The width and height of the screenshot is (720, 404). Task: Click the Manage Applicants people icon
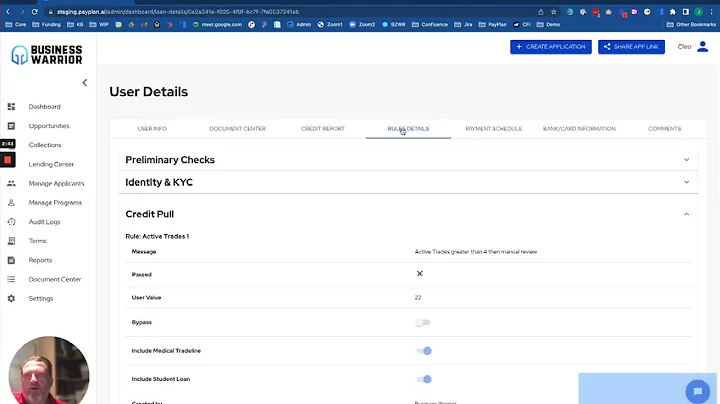10,184
